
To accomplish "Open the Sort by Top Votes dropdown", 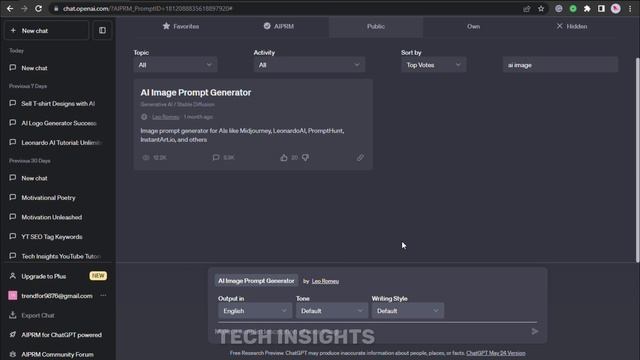I will [x=433, y=65].
